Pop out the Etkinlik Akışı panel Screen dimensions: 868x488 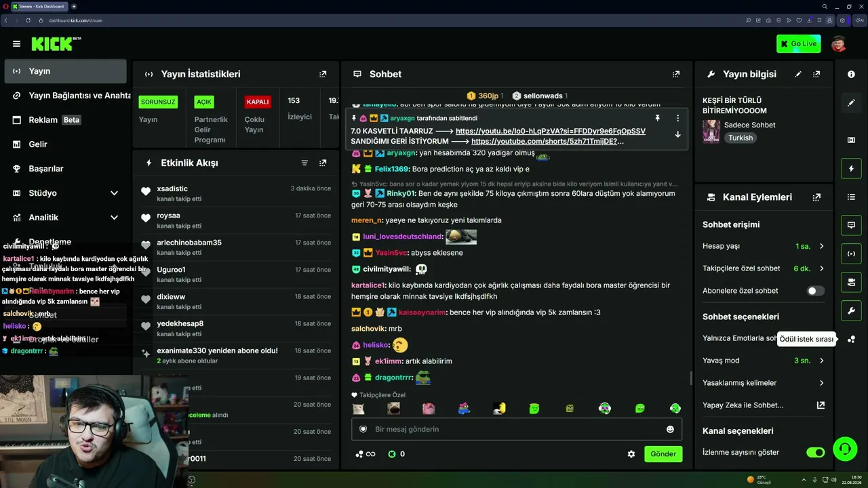pyautogui.click(x=323, y=163)
